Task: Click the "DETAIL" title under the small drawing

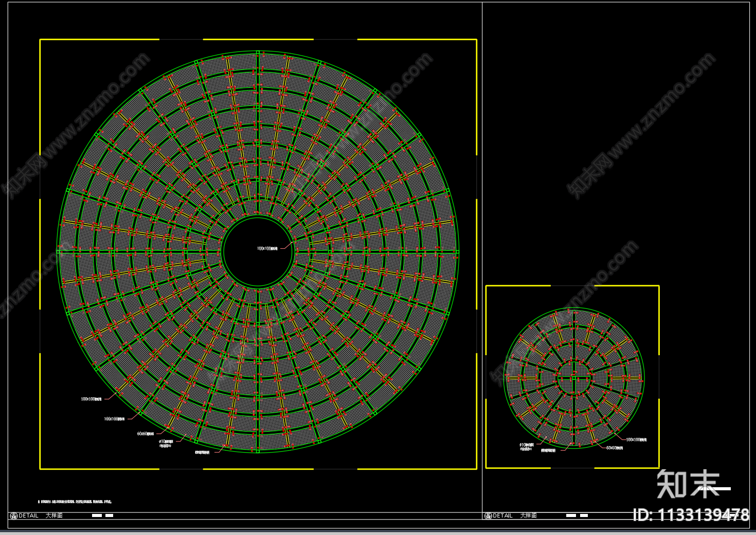Action: tap(503, 515)
